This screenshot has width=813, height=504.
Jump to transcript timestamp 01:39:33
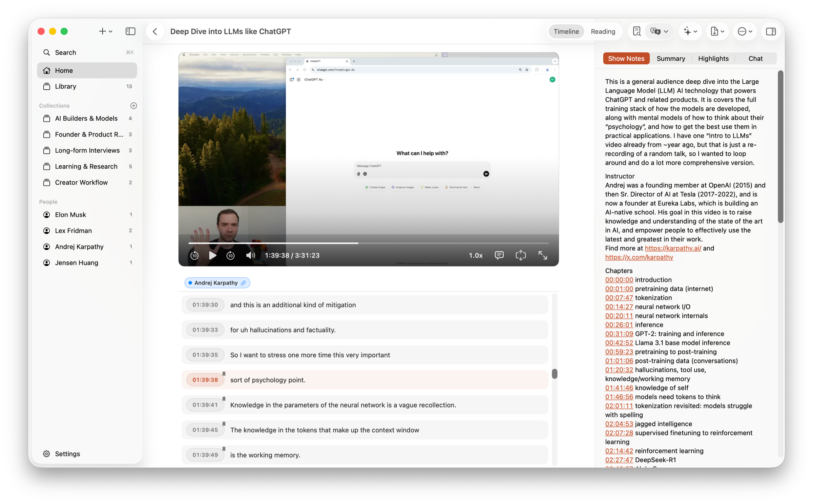click(x=205, y=330)
